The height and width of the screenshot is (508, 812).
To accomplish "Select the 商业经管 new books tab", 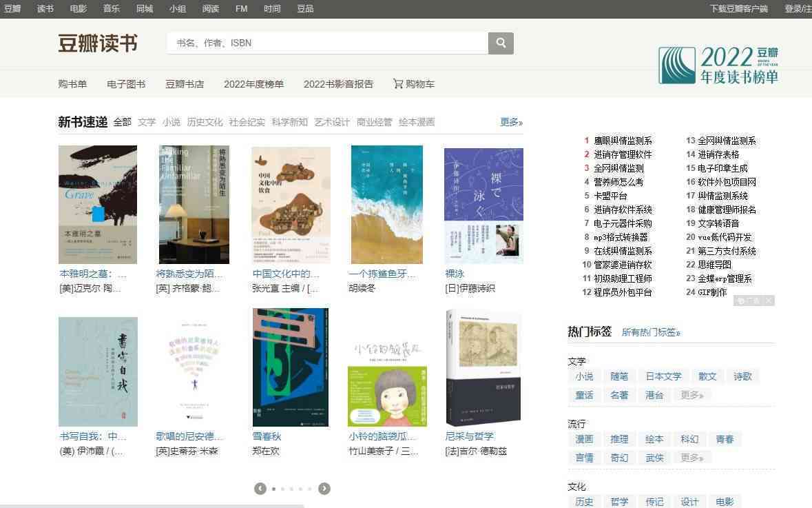I will pos(375,122).
